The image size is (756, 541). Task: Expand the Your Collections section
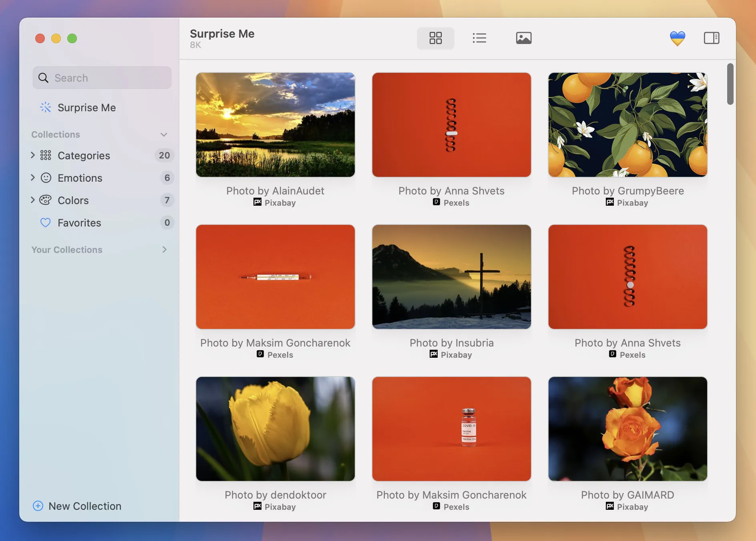[x=164, y=250]
